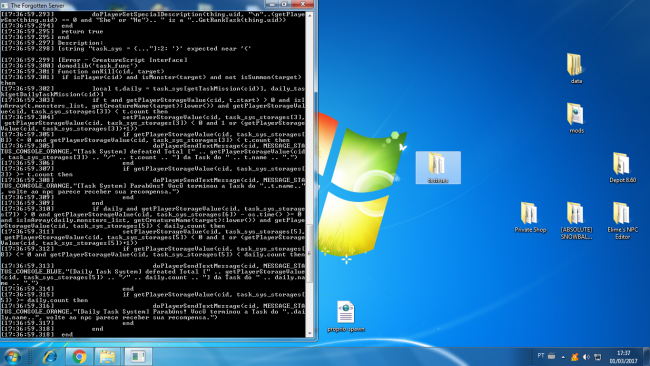Click 'The Forgotten Server' title text

click(37, 5)
